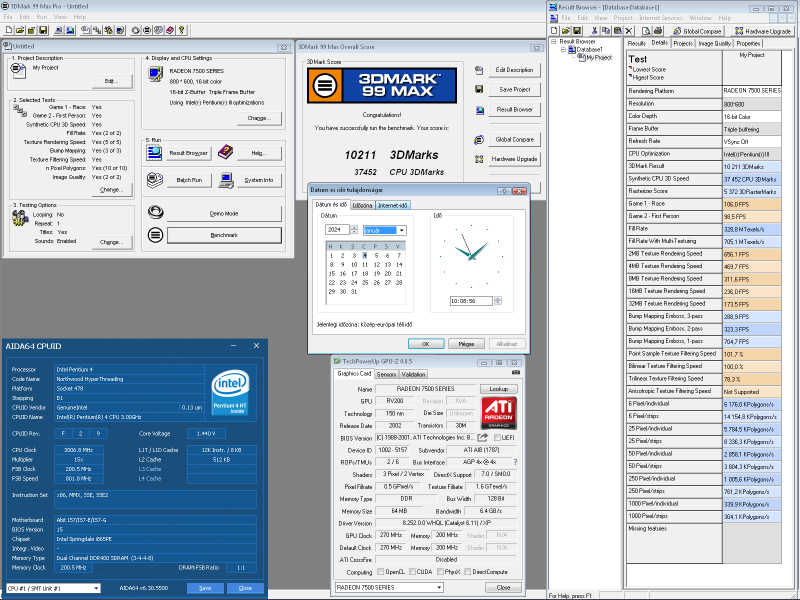Toggle the CUDA checkbox in GPU-Z

click(412, 571)
